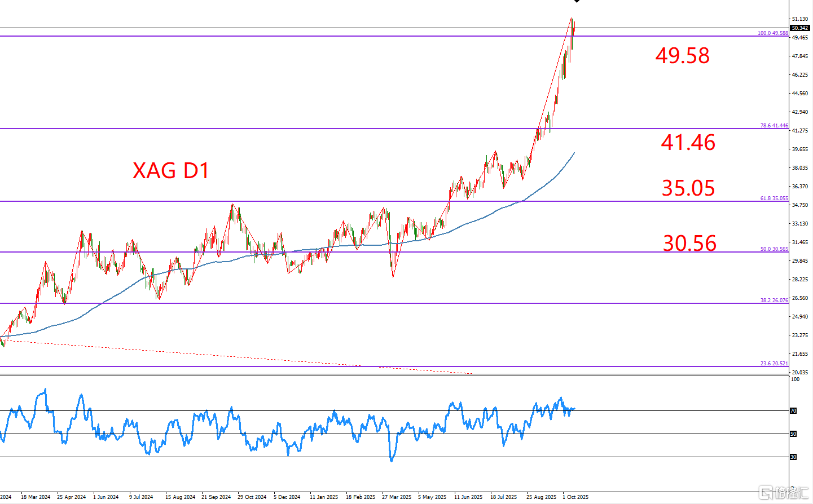Screen dimensions: 813x504
Task: Click the 1 Oct 2025 date label
Action: tap(575, 497)
